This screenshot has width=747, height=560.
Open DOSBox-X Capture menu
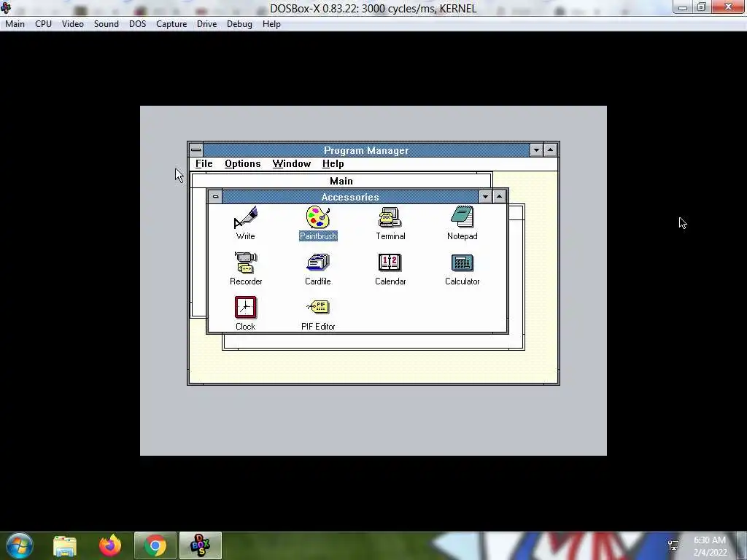point(171,24)
